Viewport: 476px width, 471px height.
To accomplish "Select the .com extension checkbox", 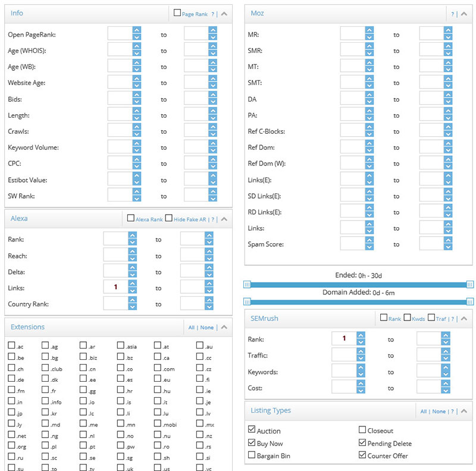I will [x=158, y=368].
